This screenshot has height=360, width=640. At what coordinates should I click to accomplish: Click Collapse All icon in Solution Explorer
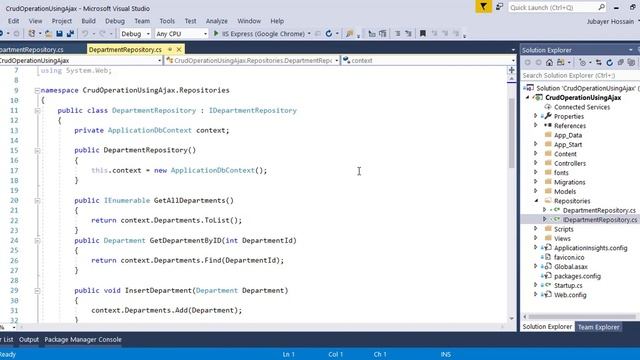click(620, 62)
